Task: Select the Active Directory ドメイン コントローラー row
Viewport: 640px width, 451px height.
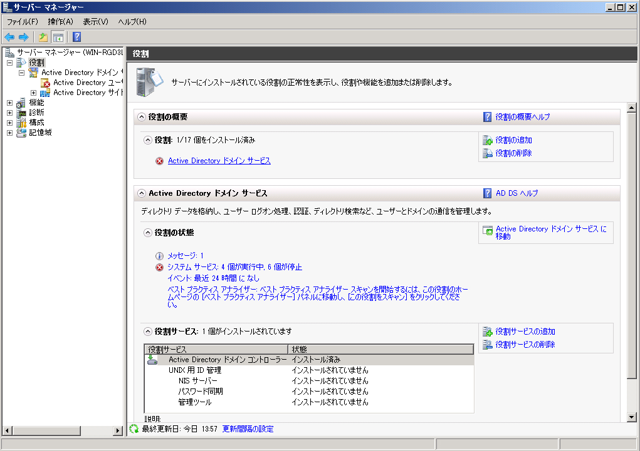Action: pos(309,360)
